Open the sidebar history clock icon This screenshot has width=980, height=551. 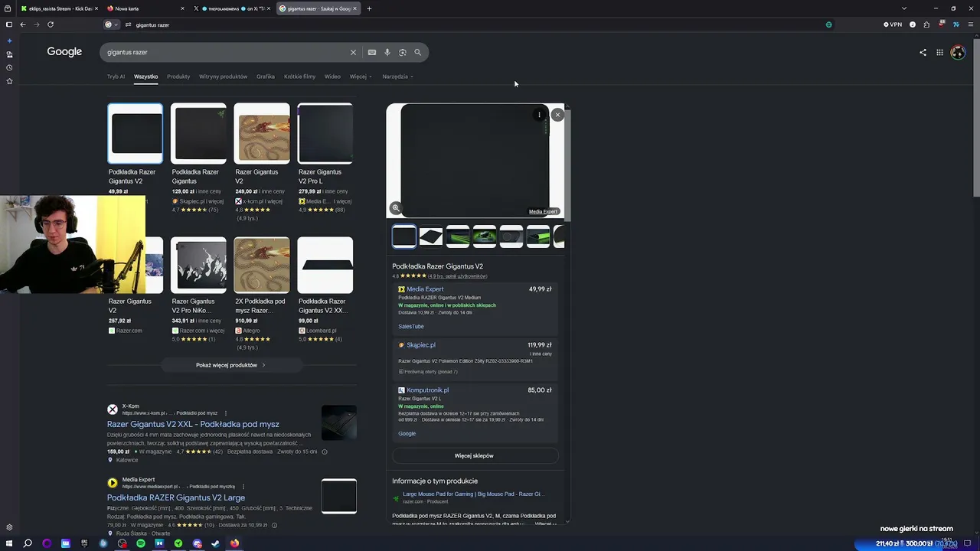9,67
